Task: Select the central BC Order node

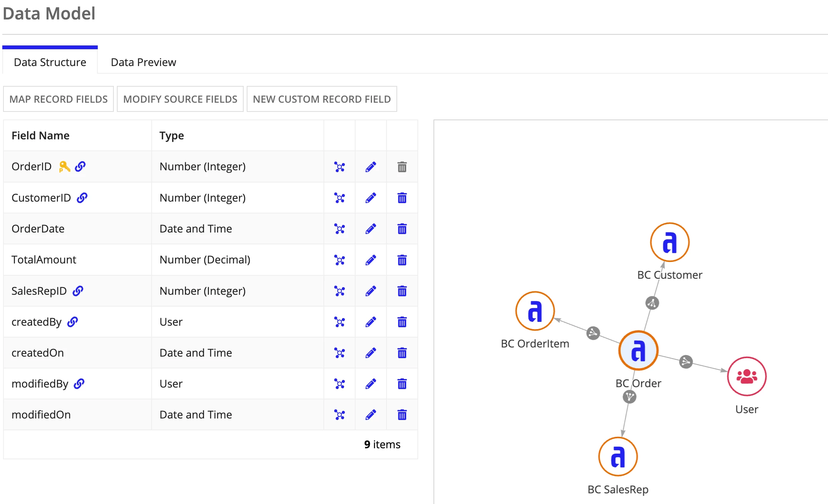Action: coord(639,351)
